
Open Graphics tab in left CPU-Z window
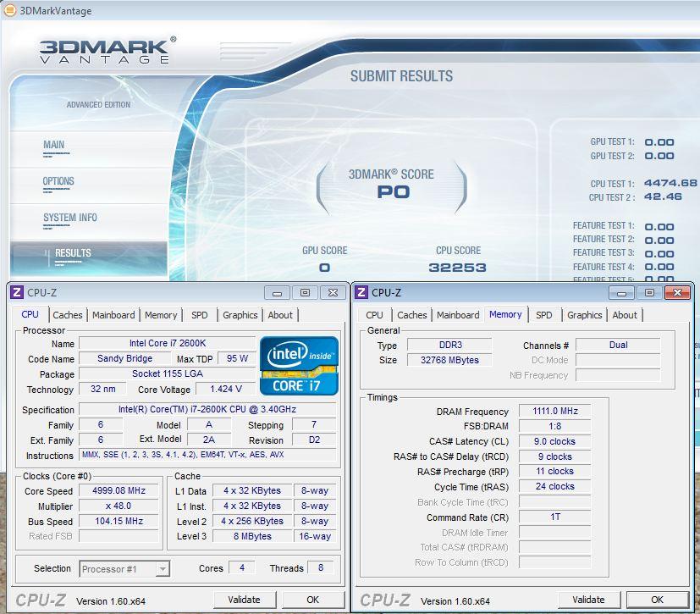[240, 315]
